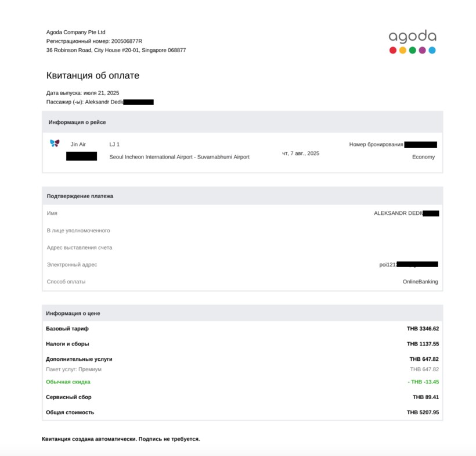Click the OnlineBanking payment method value

[420, 282]
